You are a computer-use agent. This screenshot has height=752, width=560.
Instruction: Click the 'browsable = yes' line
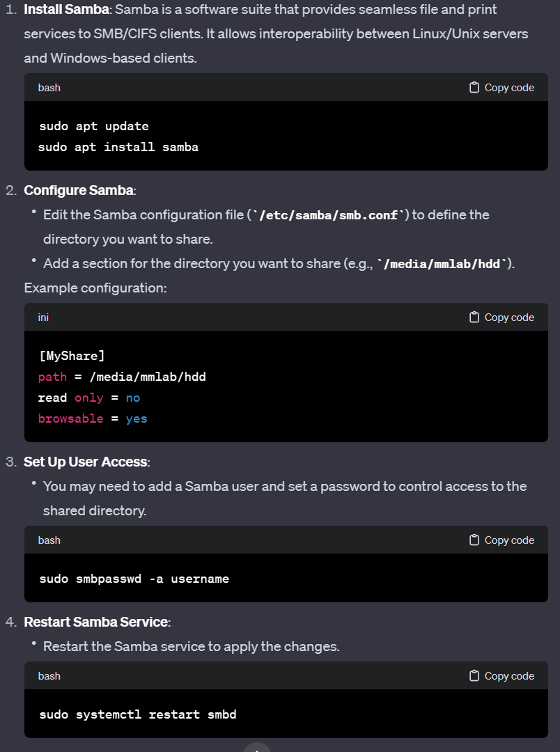93,418
